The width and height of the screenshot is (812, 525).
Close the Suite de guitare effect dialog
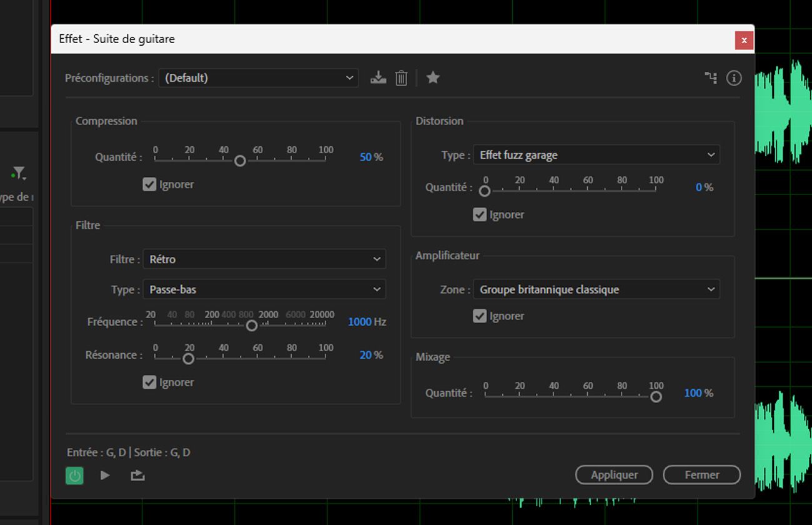click(744, 40)
